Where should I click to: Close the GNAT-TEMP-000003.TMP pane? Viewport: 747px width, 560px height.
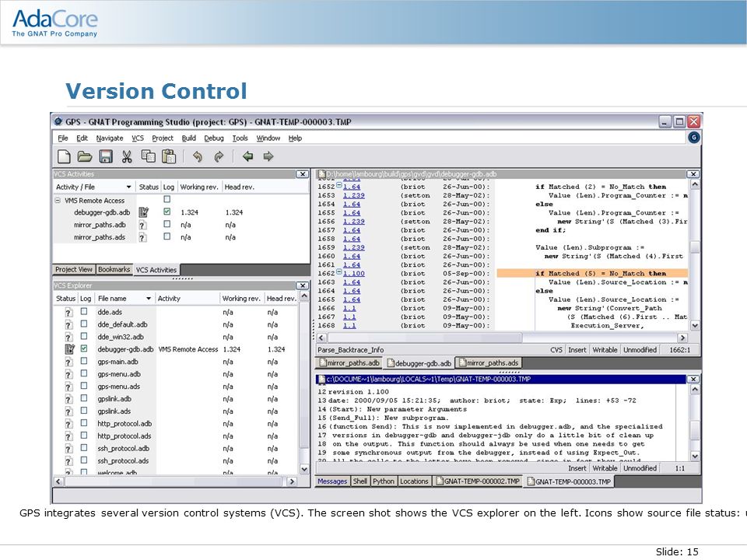tap(693, 379)
